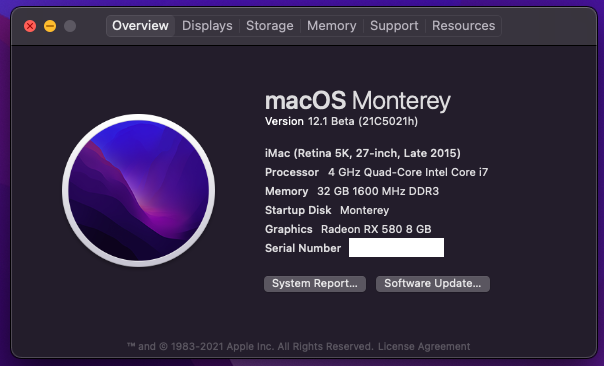Click the Apple copyright notice text

[x=250, y=346]
